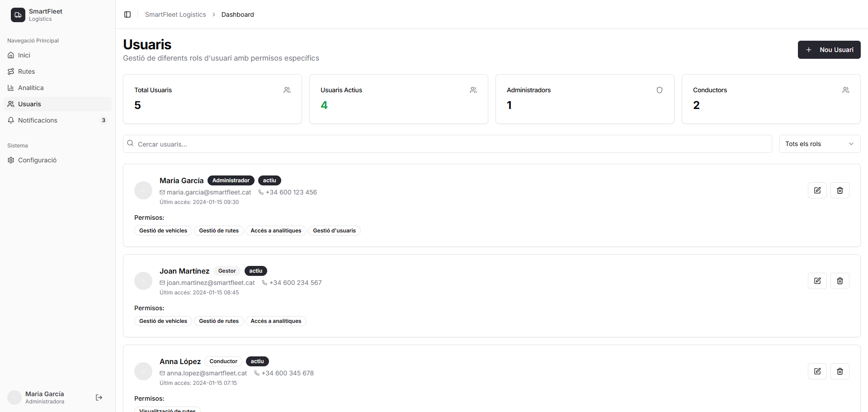This screenshot has width=868, height=412.
Task: Edit Maria García's user record
Action: [817, 190]
